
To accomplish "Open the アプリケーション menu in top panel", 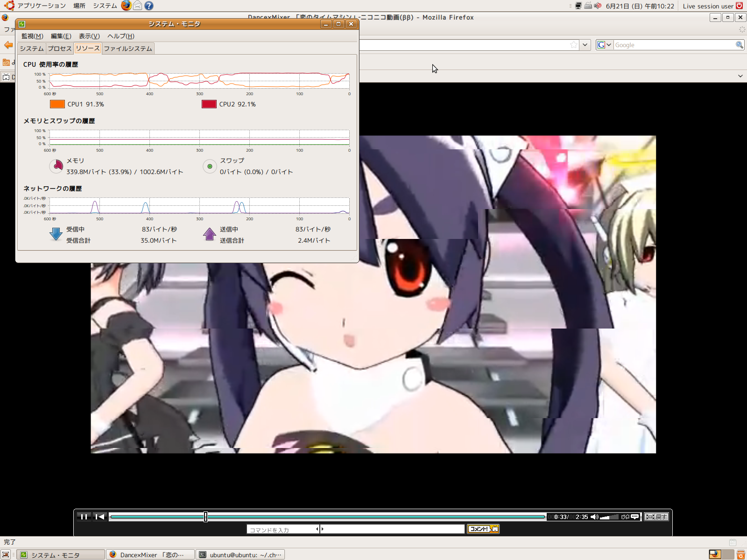I will (42, 6).
